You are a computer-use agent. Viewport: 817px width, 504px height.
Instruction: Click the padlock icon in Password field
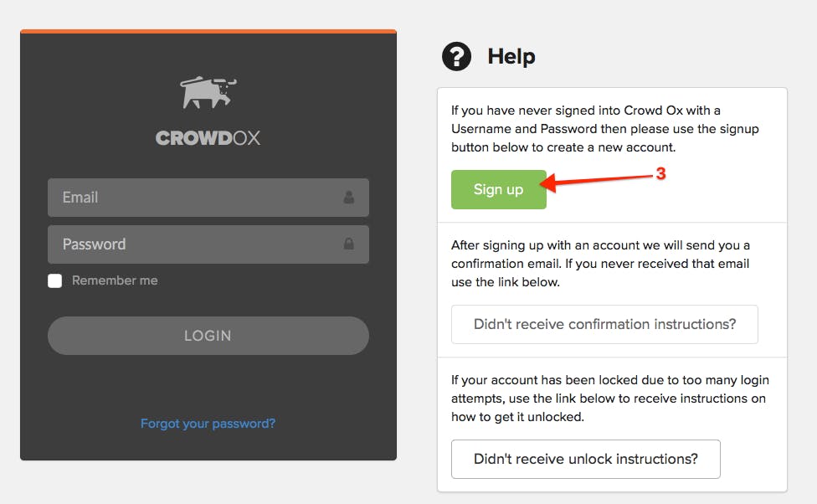[348, 244]
